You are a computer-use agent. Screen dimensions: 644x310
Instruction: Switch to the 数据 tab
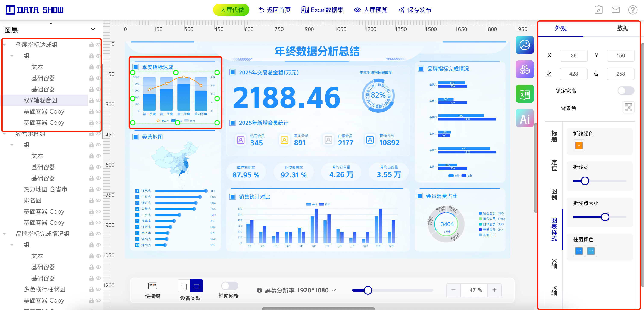(x=622, y=28)
